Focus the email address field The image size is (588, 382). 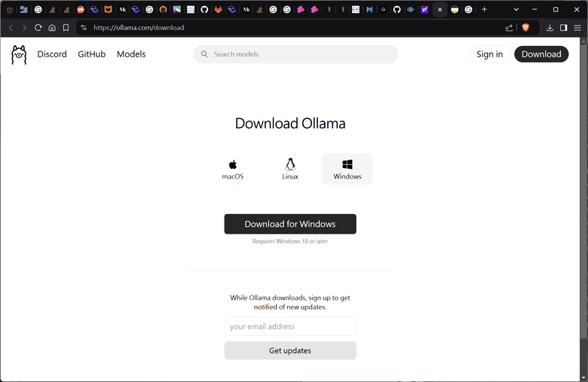290,326
